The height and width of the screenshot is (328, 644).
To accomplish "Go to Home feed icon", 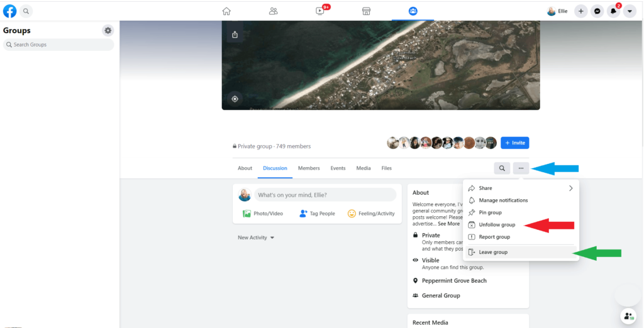I will pos(226,11).
